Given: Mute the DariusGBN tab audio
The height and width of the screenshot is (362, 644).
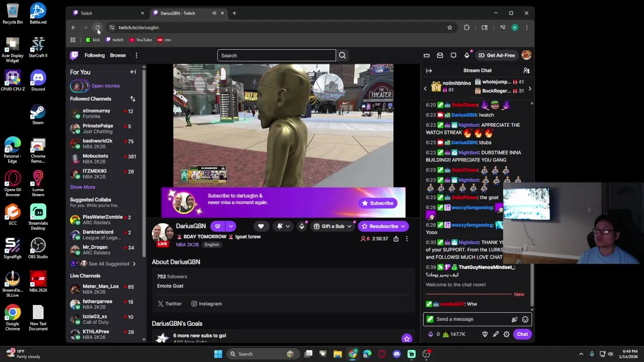Looking at the screenshot, I should click(x=214, y=13).
